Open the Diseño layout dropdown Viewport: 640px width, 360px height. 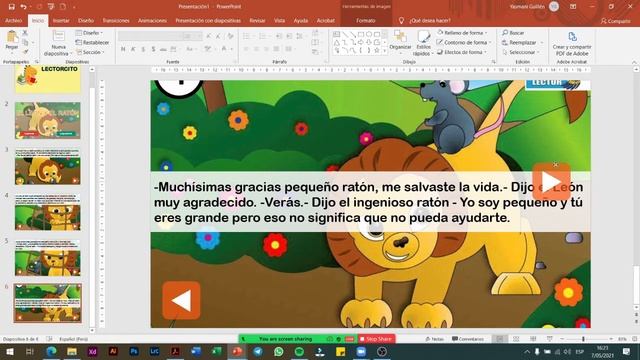pyautogui.click(x=89, y=33)
